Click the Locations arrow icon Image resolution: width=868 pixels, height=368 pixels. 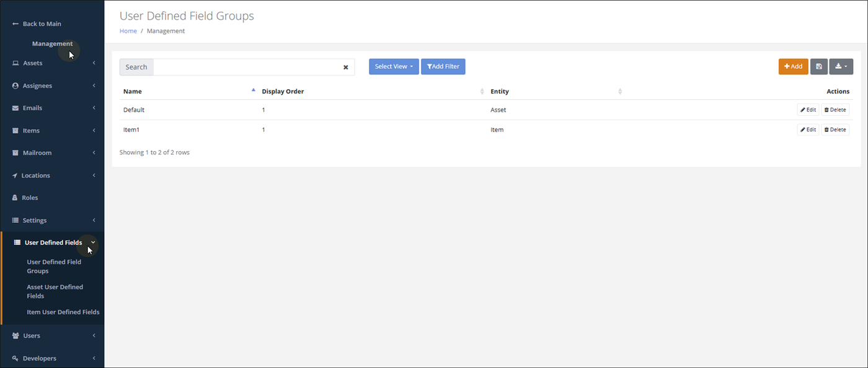coord(15,175)
